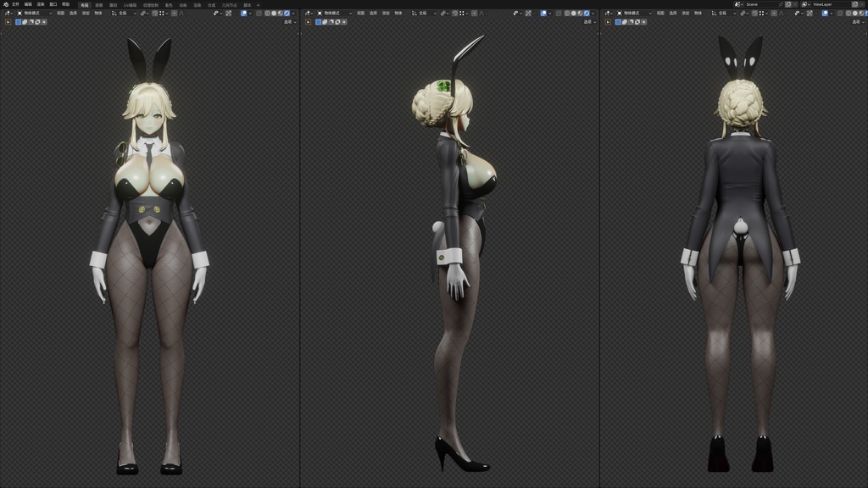Viewport: 868px width, 488px height.
Task: Click the add workspace plus button
Action: 258,3
